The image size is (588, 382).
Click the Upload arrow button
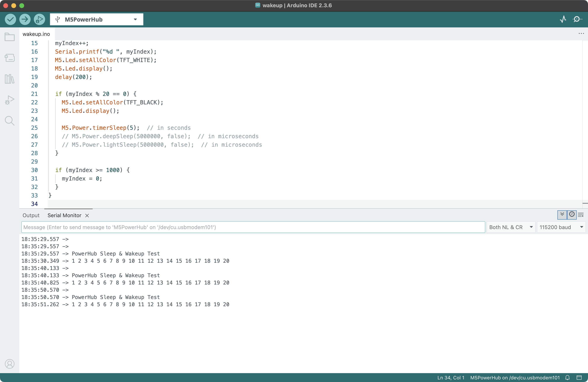point(25,19)
